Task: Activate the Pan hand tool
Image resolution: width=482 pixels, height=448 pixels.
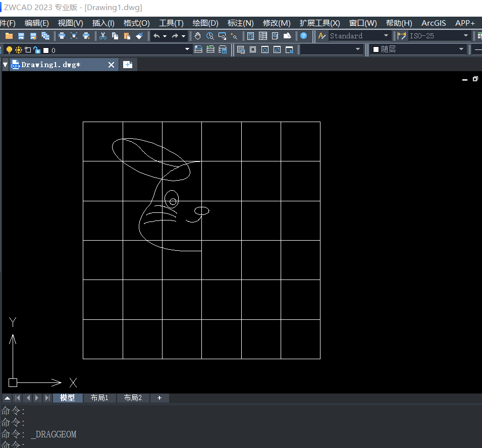Action: coord(198,36)
